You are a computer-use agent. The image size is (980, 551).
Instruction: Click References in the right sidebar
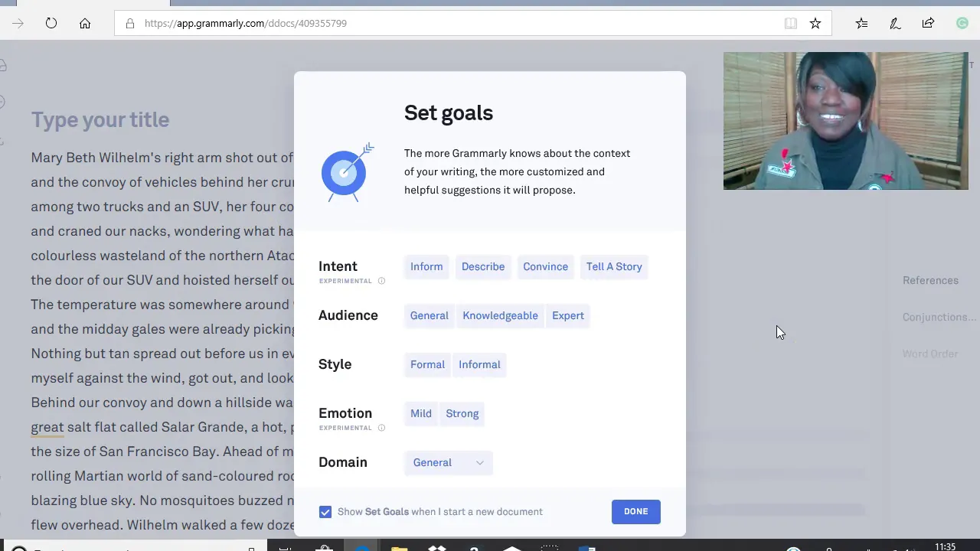coord(930,280)
